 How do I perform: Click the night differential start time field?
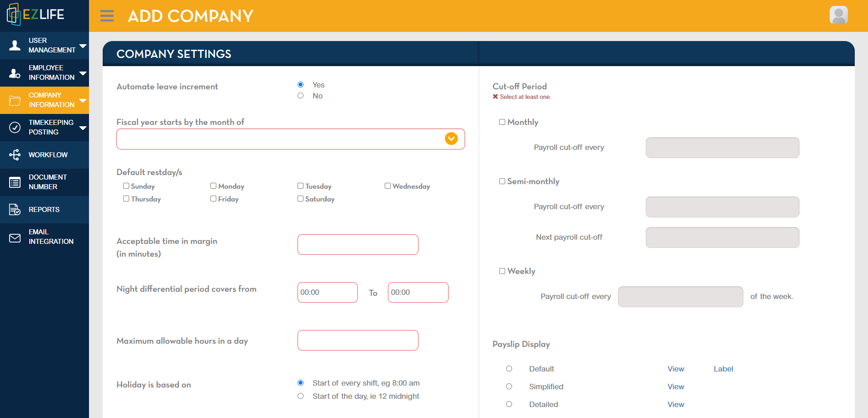(x=328, y=293)
